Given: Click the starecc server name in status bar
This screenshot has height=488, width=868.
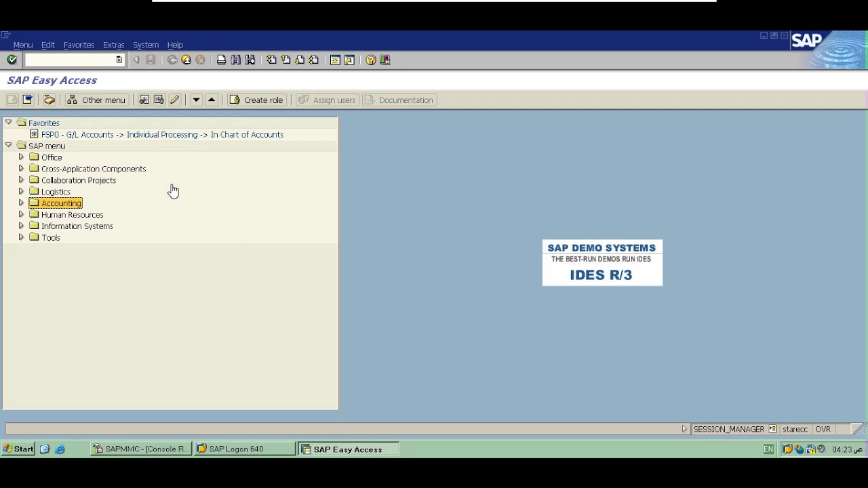Looking at the screenshot, I should coord(795,429).
